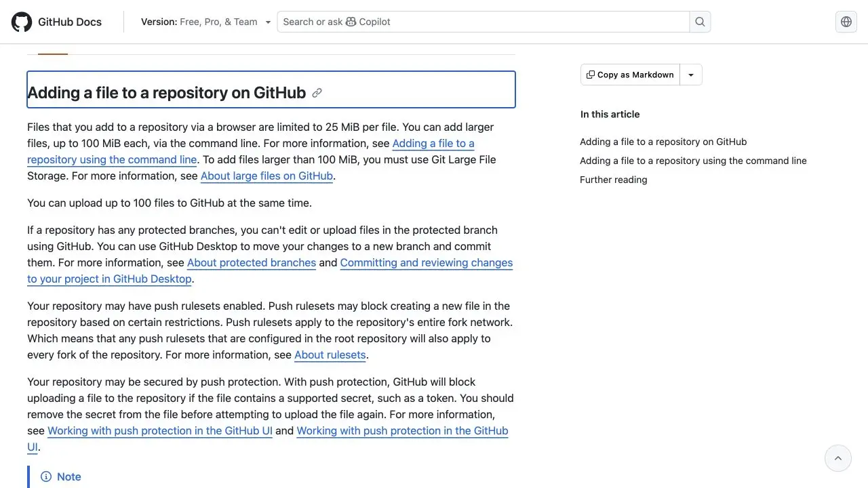Open the Version dropdown
Screen dimensions: 868x488
(205, 22)
